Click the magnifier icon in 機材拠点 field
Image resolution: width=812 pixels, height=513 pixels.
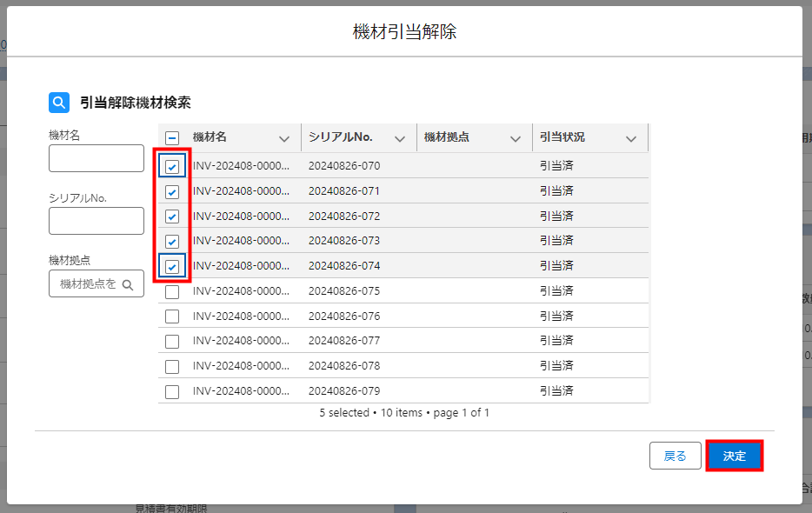[127, 284]
